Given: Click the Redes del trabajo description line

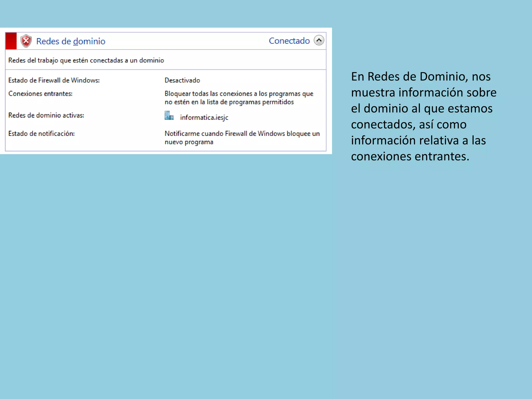Looking at the screenshot, I should tap(86, 60).
